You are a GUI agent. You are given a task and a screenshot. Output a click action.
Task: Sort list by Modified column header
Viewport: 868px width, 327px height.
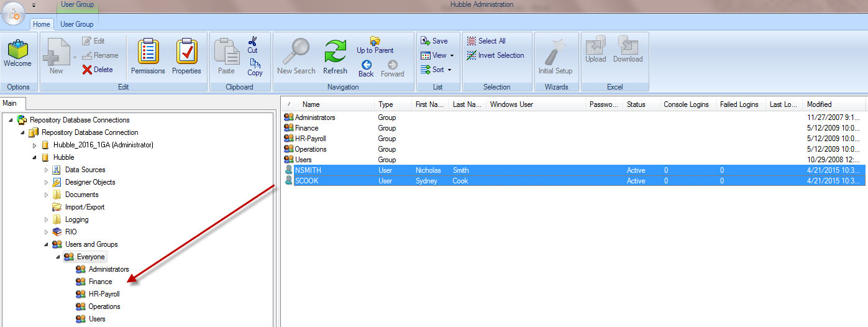819,104
